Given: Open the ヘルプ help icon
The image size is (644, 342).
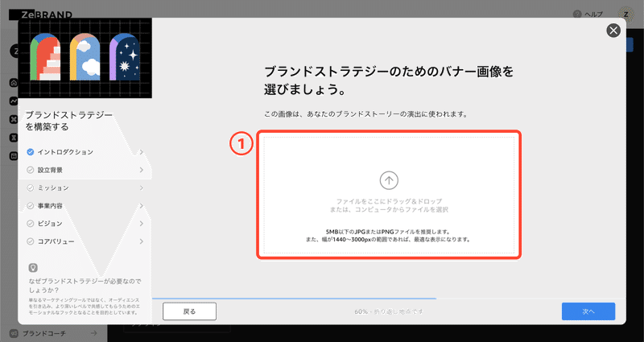Looking at the screenshot, I should (x=577, y=14).
